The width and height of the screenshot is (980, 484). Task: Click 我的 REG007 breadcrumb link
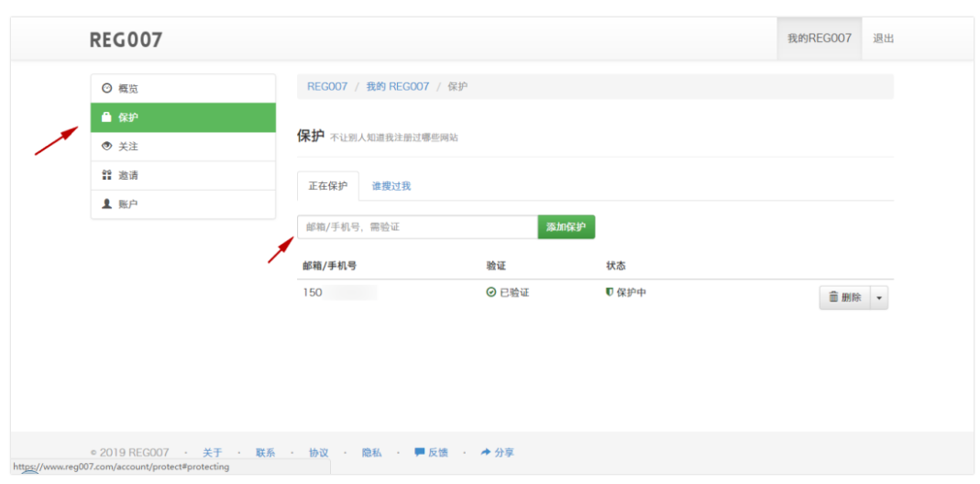[397, 86]
